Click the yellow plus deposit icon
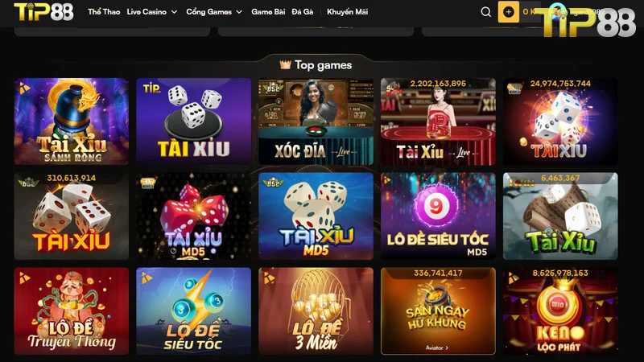 509,12
